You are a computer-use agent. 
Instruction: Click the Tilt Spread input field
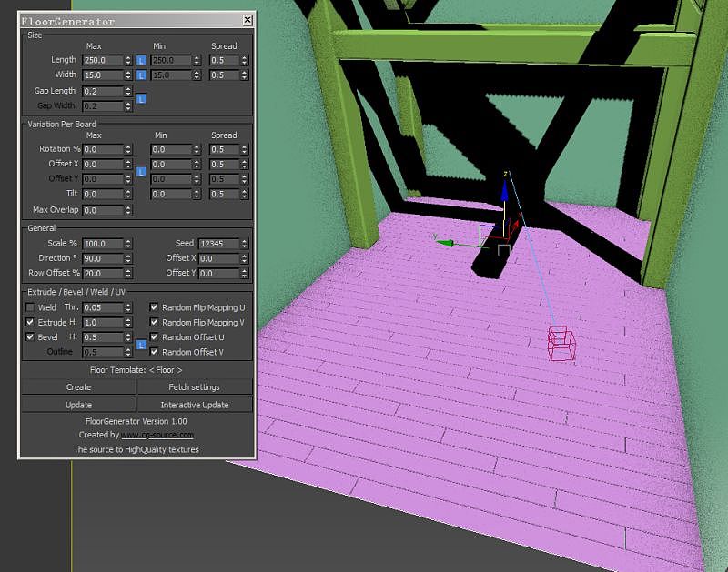pos(224,194)
